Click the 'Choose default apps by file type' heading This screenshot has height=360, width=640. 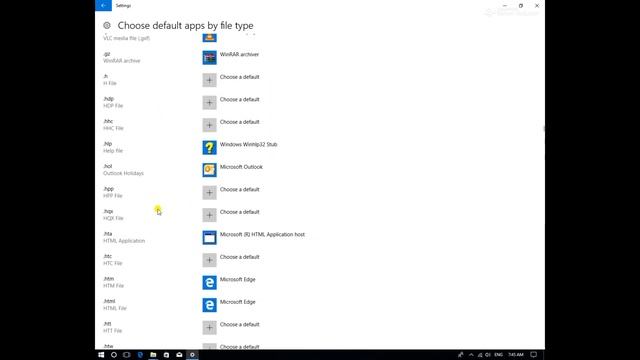[185, 25]
